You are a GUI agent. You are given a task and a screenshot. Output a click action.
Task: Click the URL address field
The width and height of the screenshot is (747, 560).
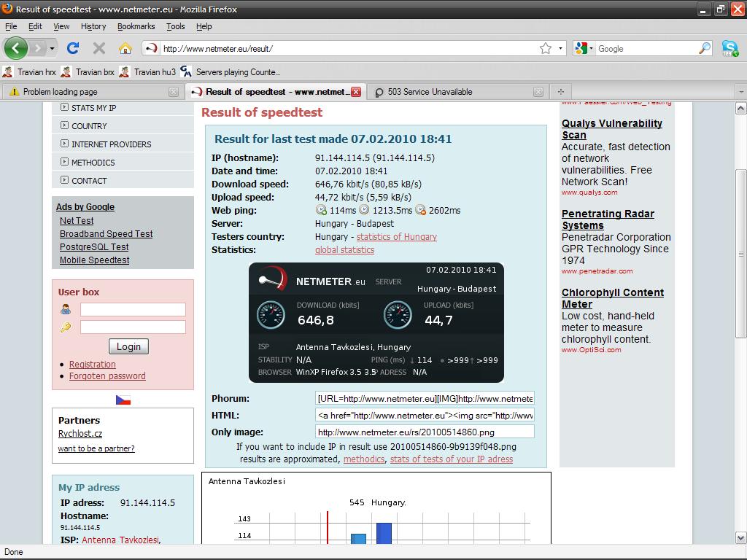(349, 49)
